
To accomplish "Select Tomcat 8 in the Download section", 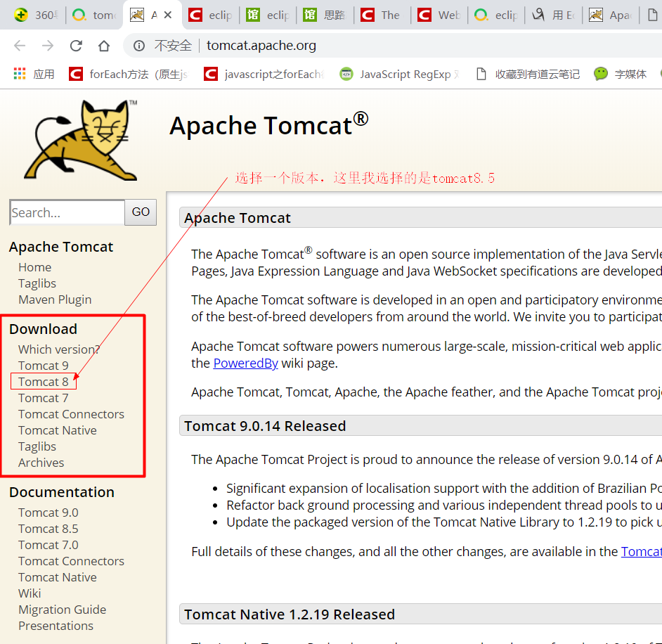I will [x=43, y=381].
